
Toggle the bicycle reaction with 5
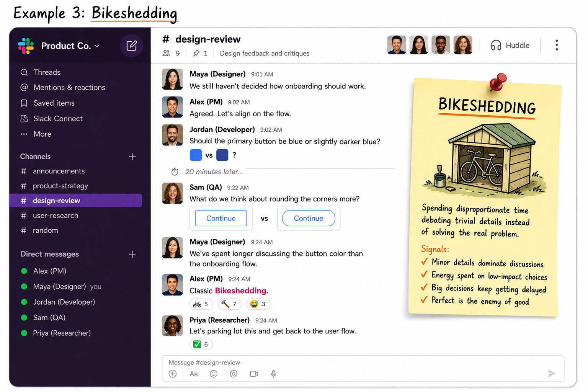pos(201,304)
